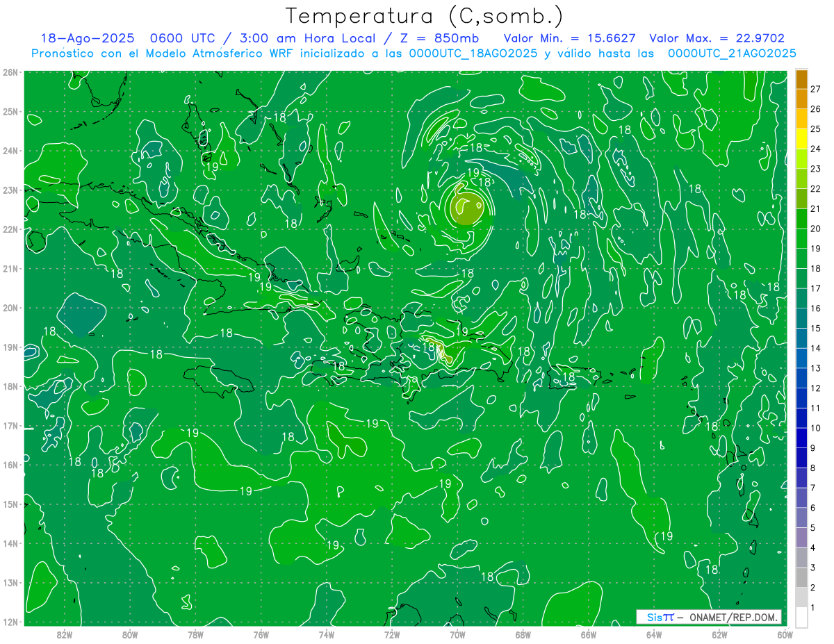Click legend value label '25'
This screenshot has height=644, width=834.
[x=815, y=129]
